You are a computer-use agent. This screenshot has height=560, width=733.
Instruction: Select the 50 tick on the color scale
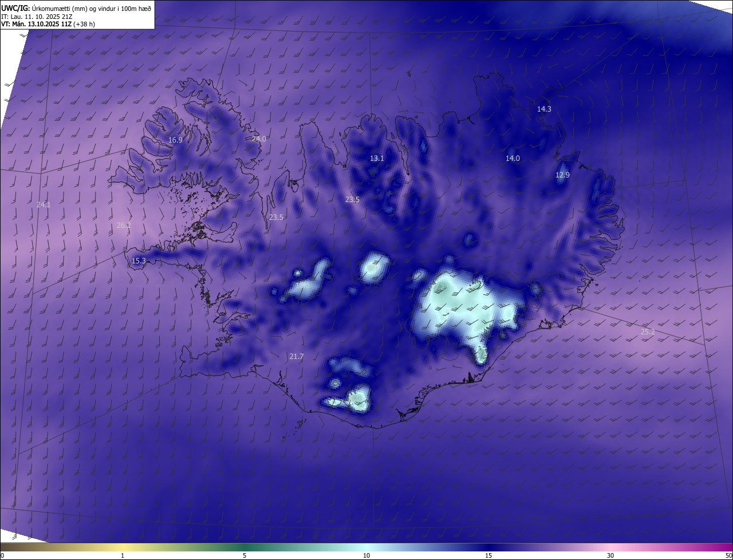coord(728,556)
